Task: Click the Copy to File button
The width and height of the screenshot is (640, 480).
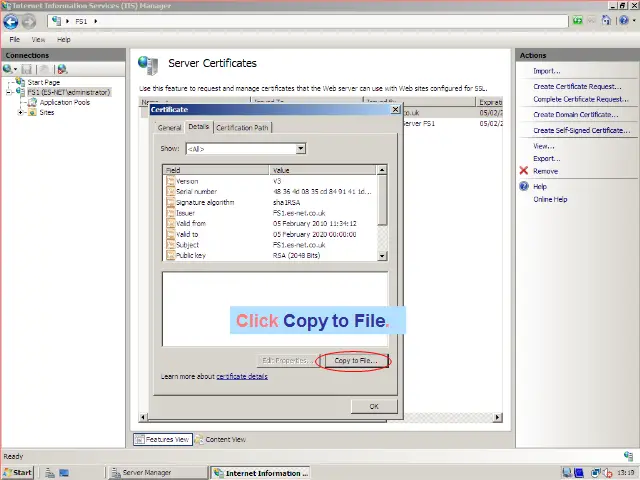Action: (x=355, y=360)
